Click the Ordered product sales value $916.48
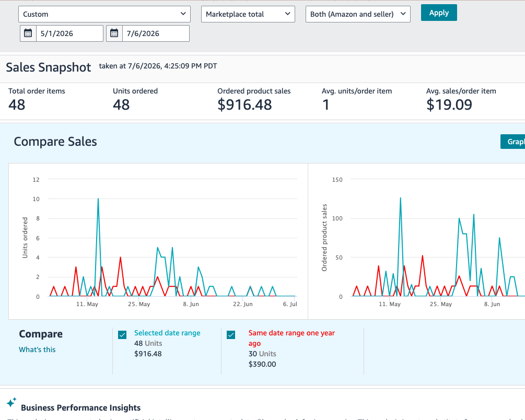525x420 pixels. click(244, 104)
